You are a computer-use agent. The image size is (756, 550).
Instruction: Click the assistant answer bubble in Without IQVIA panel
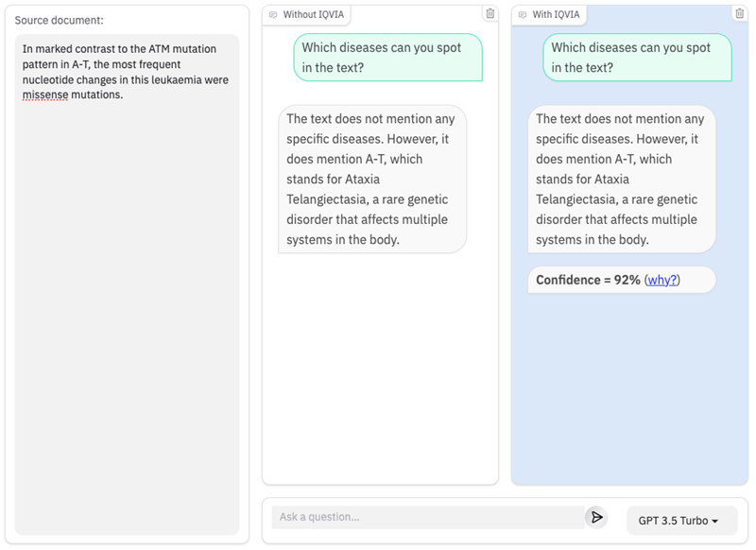372,180
